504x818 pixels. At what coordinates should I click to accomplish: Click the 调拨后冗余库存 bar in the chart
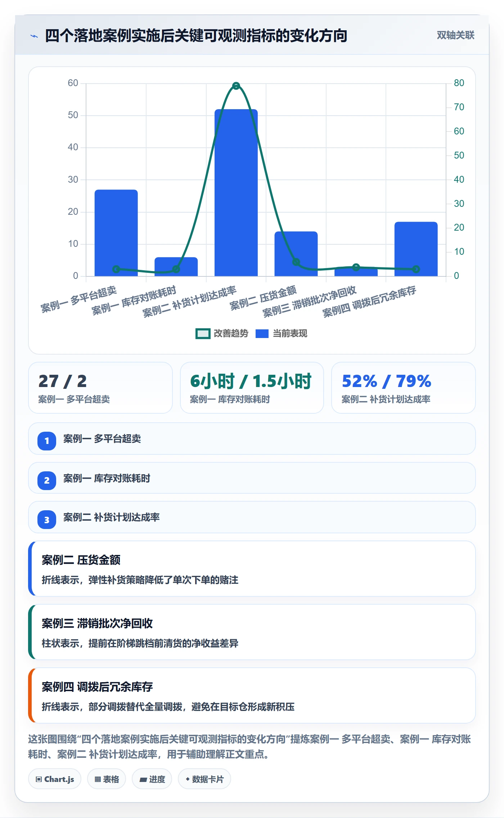[x=416, y=249]
